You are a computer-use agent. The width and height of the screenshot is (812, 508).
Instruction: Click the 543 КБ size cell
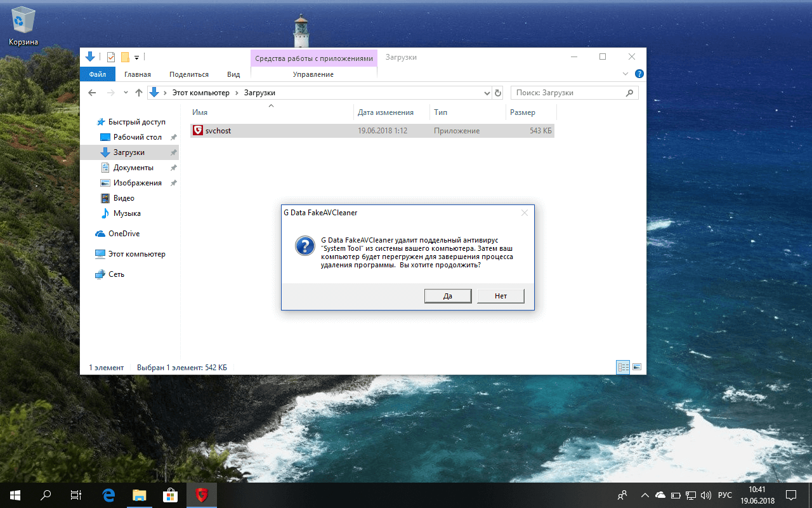click(540, 131)
